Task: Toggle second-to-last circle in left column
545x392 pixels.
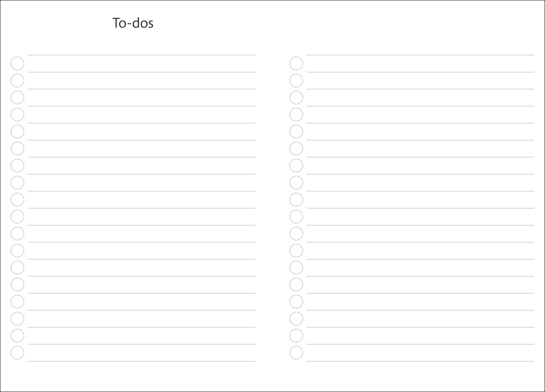Action: [x=17, y=336]
